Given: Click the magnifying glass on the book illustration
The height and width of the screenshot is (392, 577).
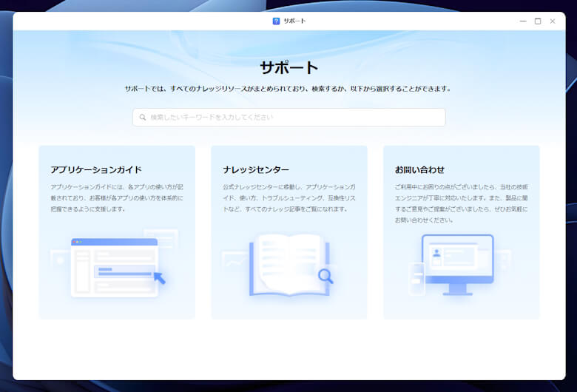Looking at the screenshot, I should [325, 276].
